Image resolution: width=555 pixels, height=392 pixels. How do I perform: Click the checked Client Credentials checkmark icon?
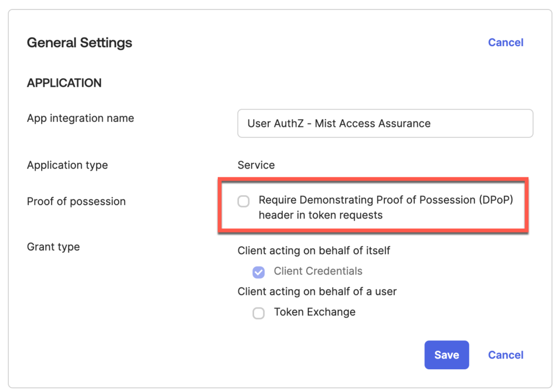(x=259, y=272)
